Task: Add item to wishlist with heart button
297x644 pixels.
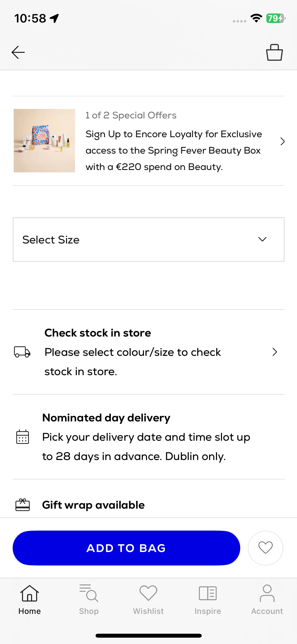Action: point(266,548)
